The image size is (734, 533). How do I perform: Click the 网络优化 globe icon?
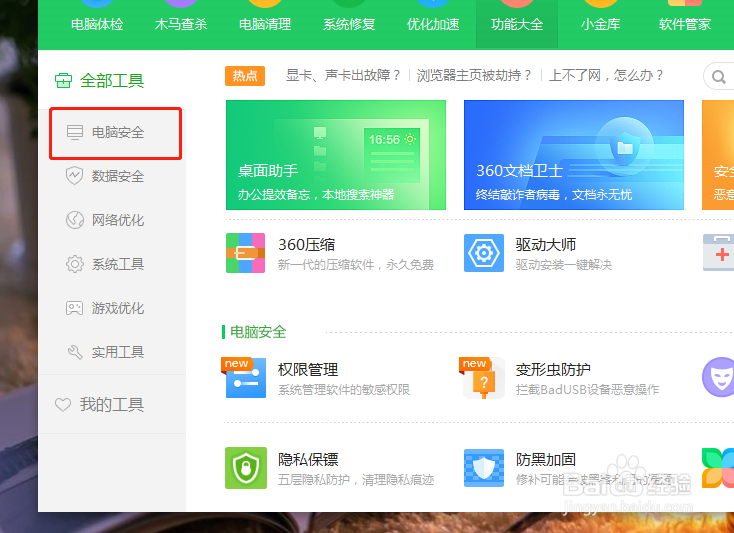pos(74,220)
